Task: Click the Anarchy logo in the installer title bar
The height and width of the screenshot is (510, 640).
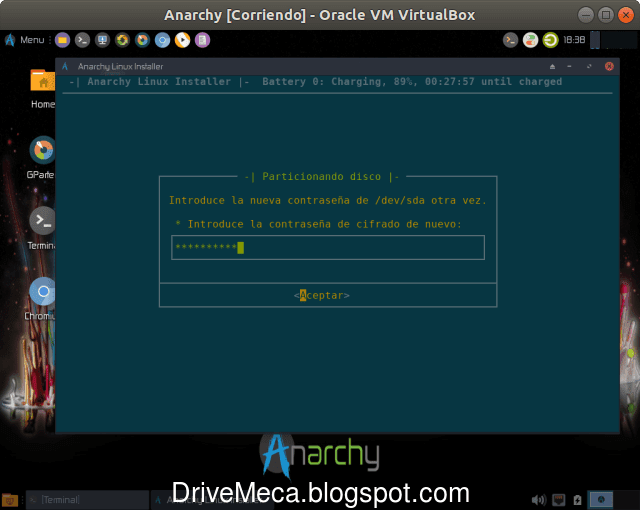Action: click(x=65, y=67)
